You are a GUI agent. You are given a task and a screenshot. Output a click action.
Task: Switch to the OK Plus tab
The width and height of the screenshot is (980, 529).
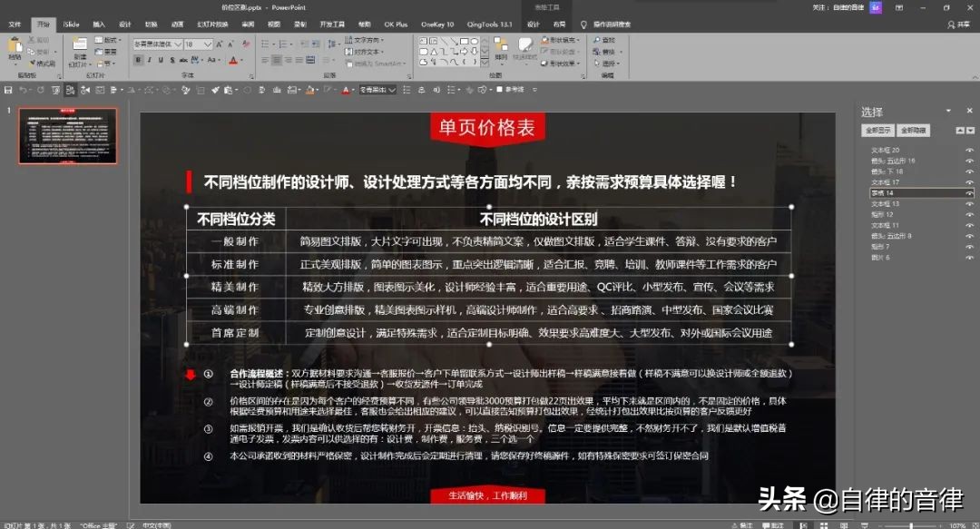coord(396,24)
